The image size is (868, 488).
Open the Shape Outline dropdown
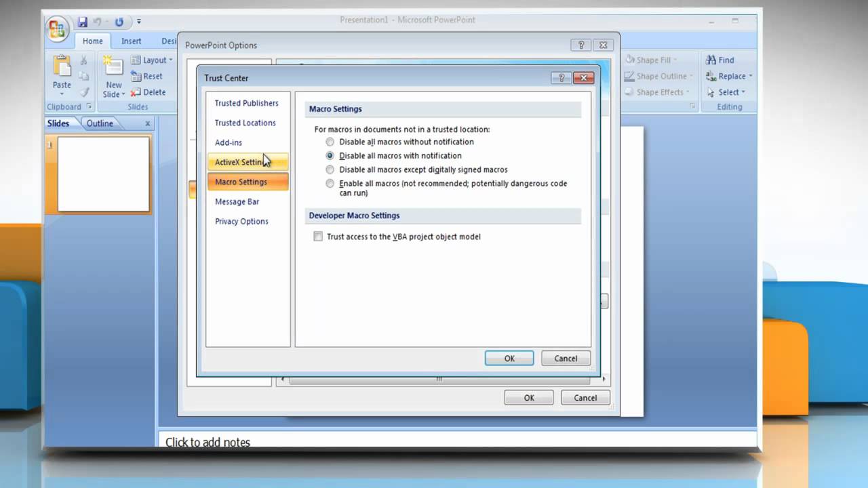click(658, 76)
